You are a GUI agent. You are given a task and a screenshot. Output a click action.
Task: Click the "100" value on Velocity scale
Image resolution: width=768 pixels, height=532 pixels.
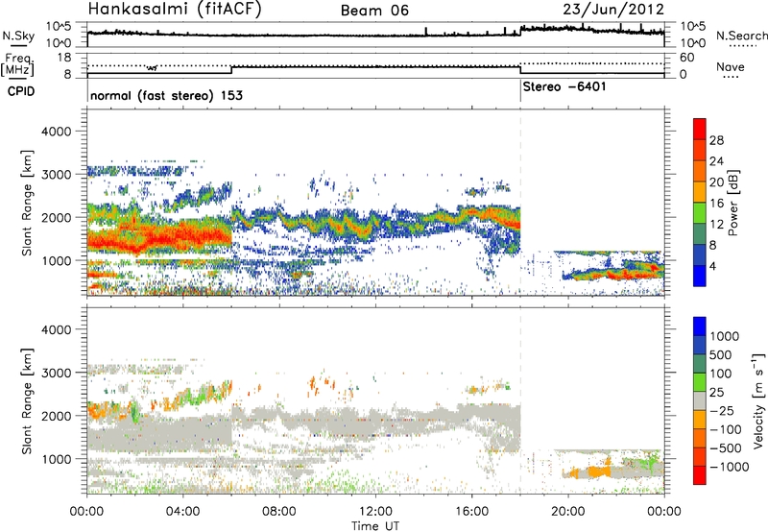[721, 374]
